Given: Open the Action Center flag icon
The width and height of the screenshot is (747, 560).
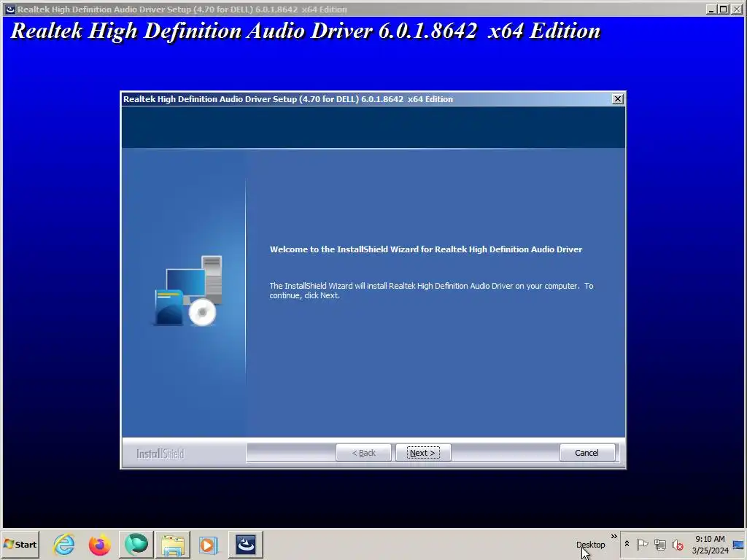Looking at the screenshot, I should [x=642, y=544].
